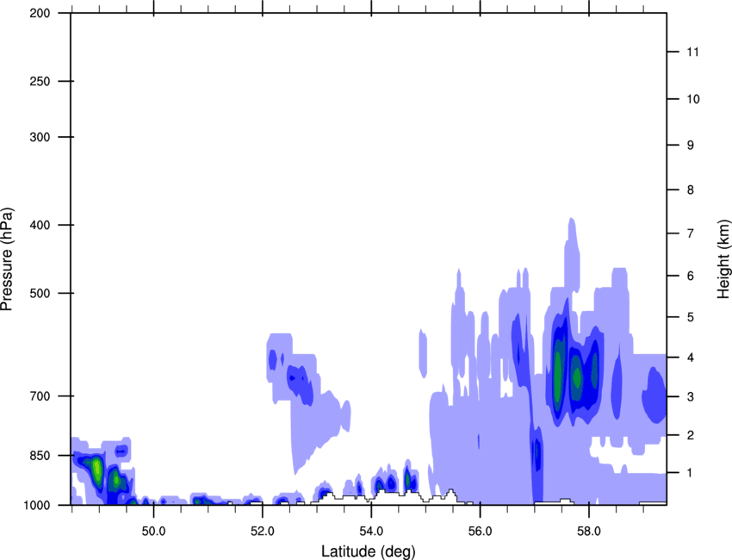This screenshot has width=732, height=560.
Task: Click the 4 km height label
Action: tap(691, 358)
